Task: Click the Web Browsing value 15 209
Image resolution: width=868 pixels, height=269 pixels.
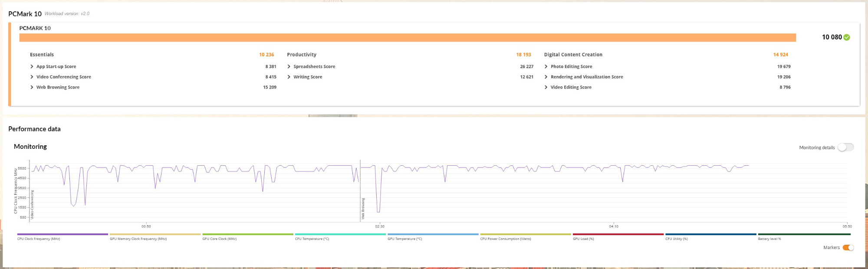Action: tap(270, 87)
